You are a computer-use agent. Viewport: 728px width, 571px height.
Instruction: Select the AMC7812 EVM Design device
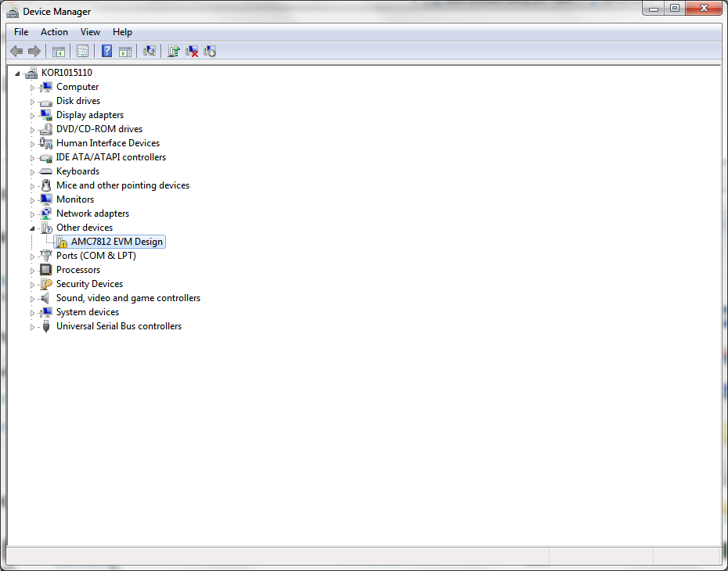click(x=117, y=242)
